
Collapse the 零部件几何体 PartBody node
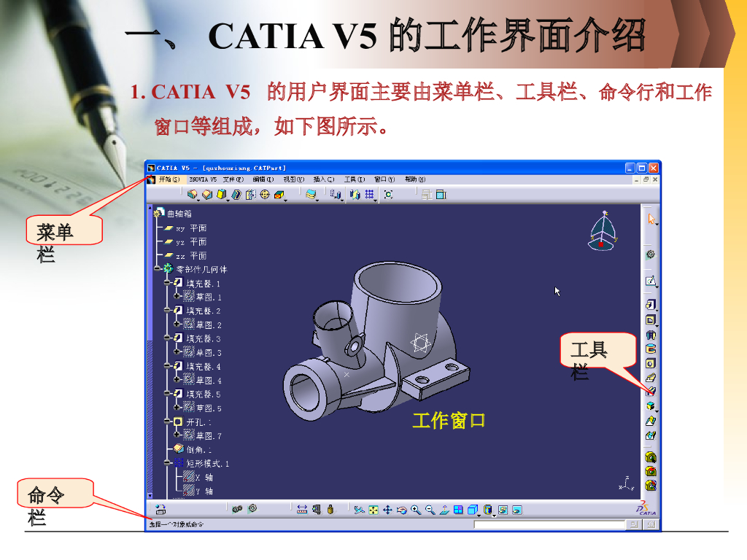click(x=158, y=269)
